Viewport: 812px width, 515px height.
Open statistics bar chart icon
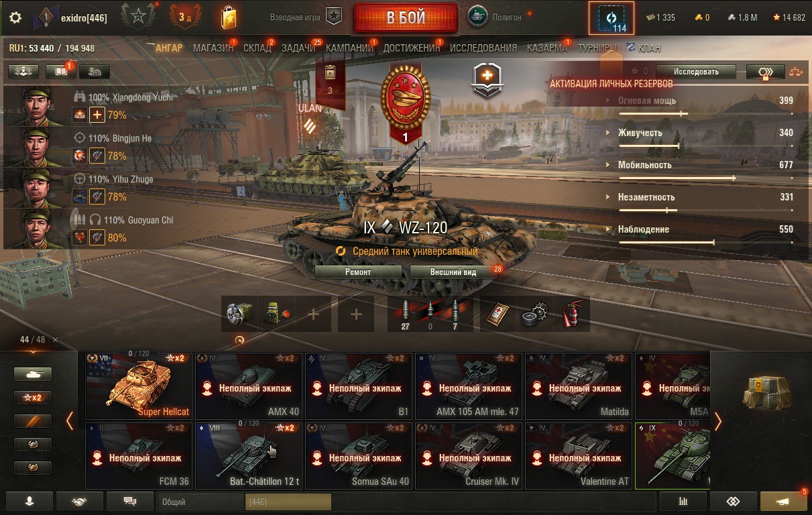pyautogui.click(x=683, y=501)
